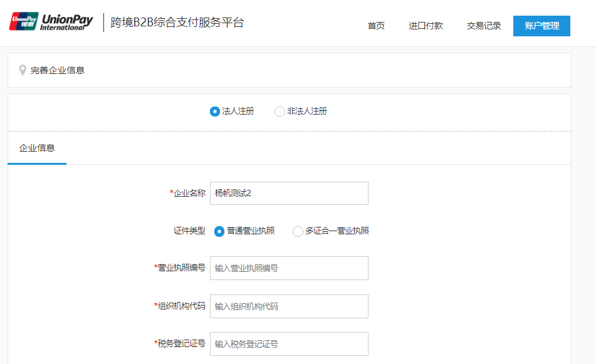This screenshot has width=596, height=364.
Task: Click the 输入组织机构代码 input field
Action: (289, 306)
